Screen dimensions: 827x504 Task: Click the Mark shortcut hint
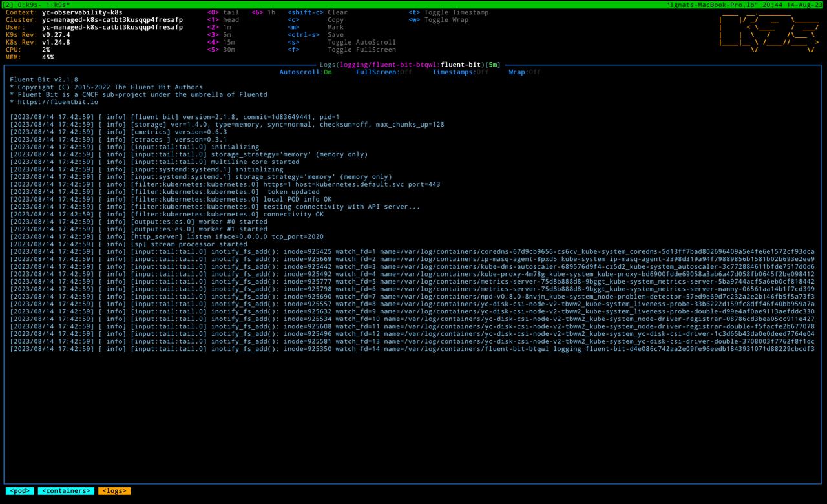click(x=315, y=27)
